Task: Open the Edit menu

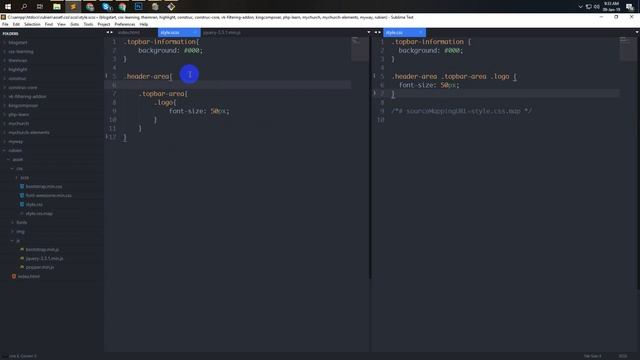Action: tap(16, 24)
